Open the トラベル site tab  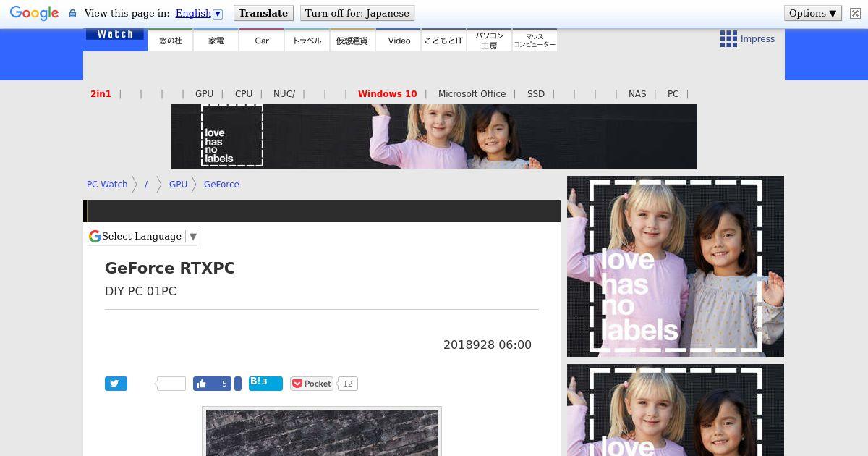[x=307, y=41]
